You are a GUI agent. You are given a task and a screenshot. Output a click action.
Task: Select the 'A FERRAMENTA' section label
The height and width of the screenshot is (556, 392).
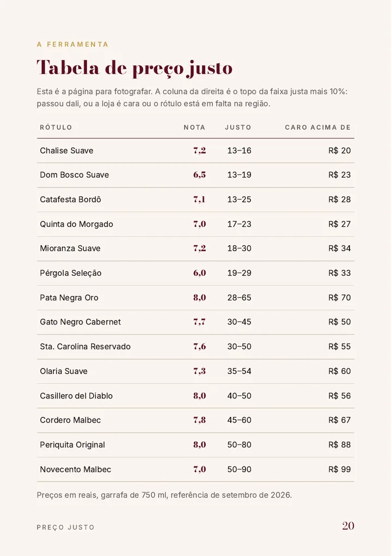[72, 44]
